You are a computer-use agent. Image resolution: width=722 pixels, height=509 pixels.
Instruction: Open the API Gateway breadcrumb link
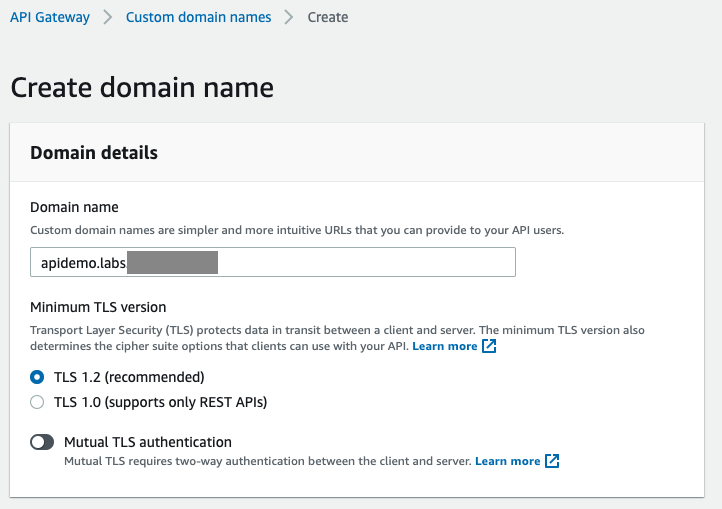coord(50,17)
